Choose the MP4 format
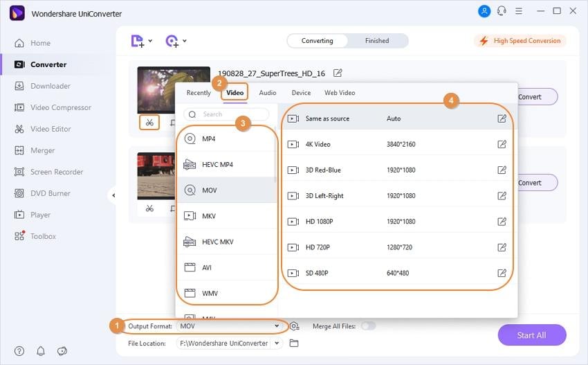Screen dimensions: 588x365 [226, 139]
